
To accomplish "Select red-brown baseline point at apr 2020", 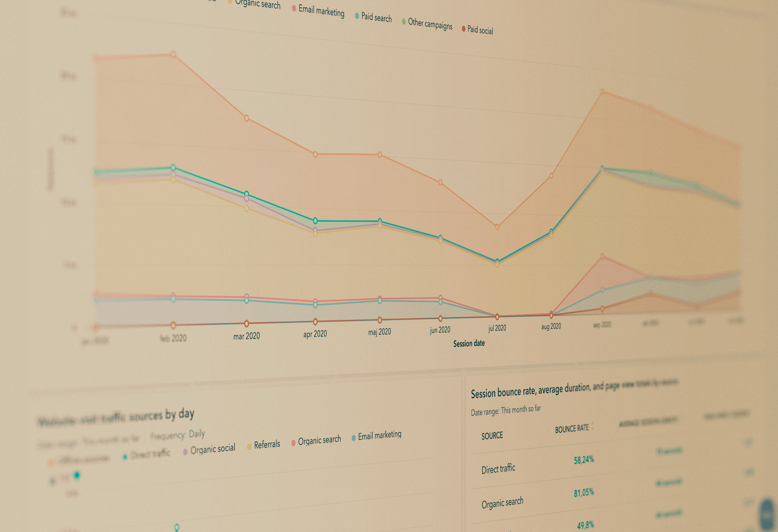I will click(315, 322).
